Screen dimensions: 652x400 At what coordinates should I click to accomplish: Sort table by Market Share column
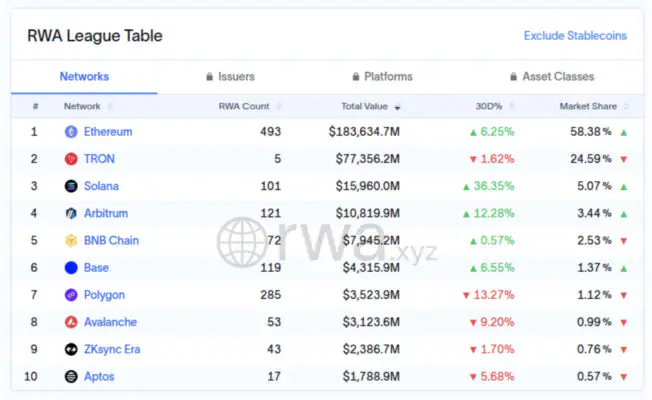click(588, 106)
